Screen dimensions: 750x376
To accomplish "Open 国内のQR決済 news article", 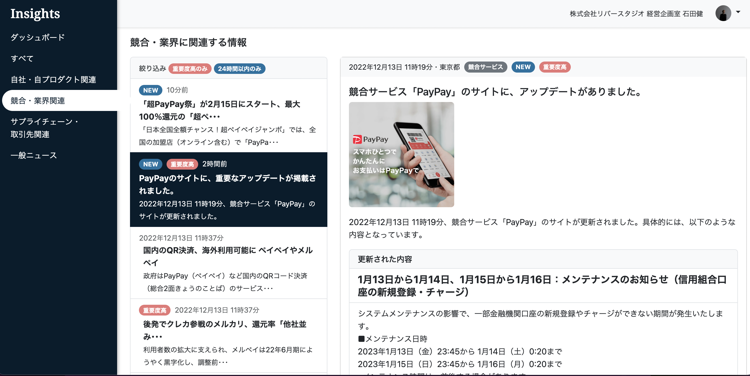I will [x=229, y=263].
